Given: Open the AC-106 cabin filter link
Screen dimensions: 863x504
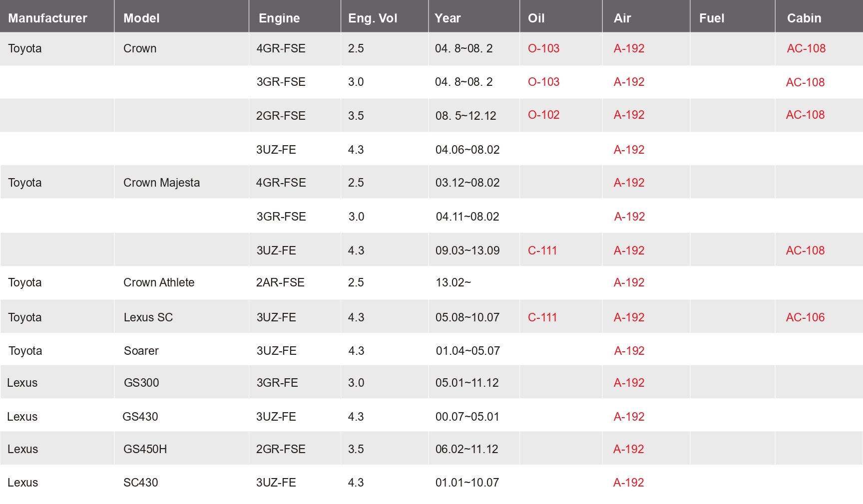Looking at the screenshot, I should click(x=805, y=317).
